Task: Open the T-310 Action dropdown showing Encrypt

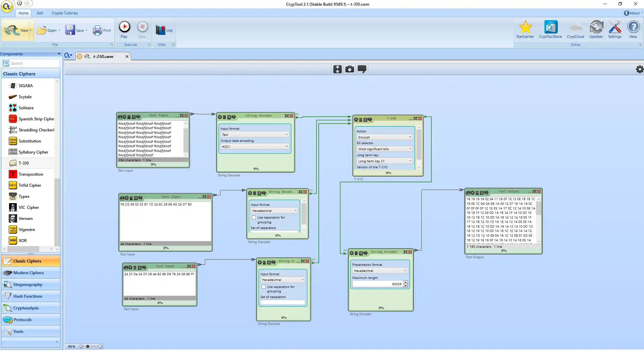Action: pos(384,137)
